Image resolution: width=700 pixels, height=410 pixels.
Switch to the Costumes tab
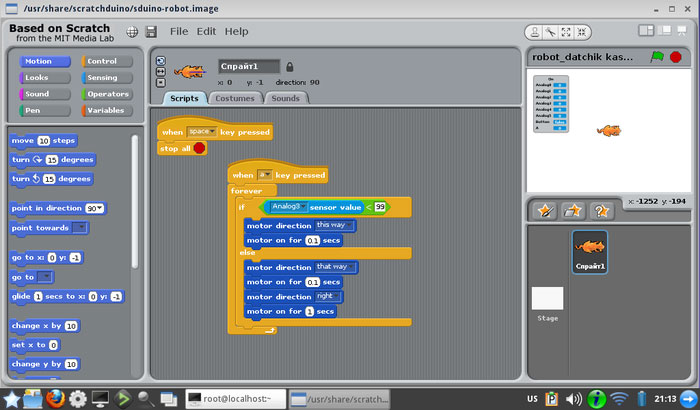[235, 98]
